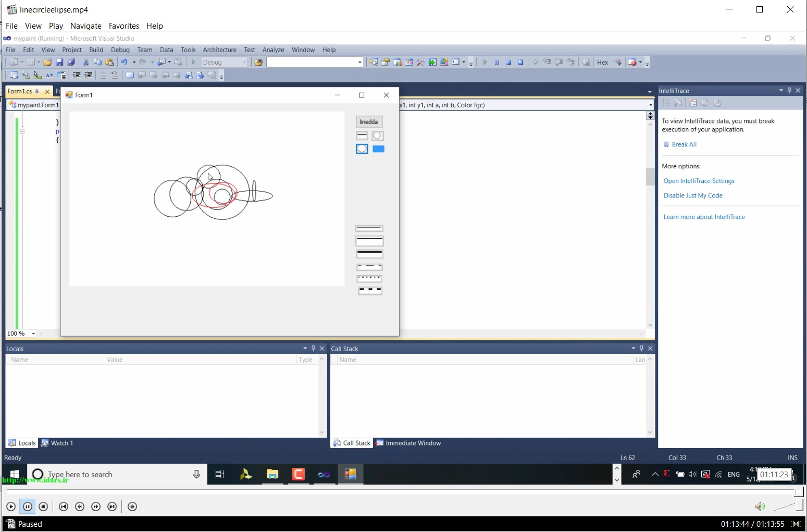
Task: Choose the dash-dot line pattern
Action: pyautogui.click(x=369, y=267)
